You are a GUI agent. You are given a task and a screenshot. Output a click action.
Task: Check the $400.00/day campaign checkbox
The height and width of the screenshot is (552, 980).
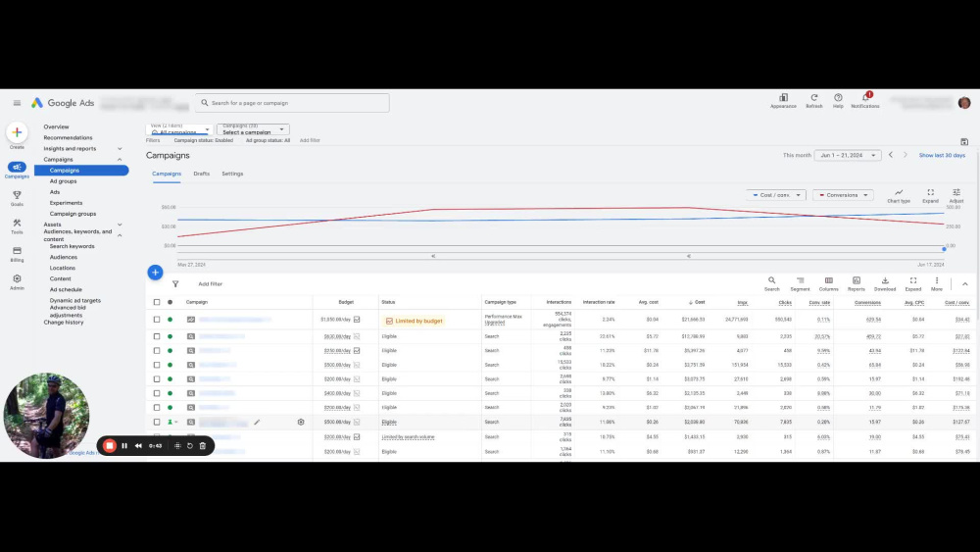coord(157,393)
